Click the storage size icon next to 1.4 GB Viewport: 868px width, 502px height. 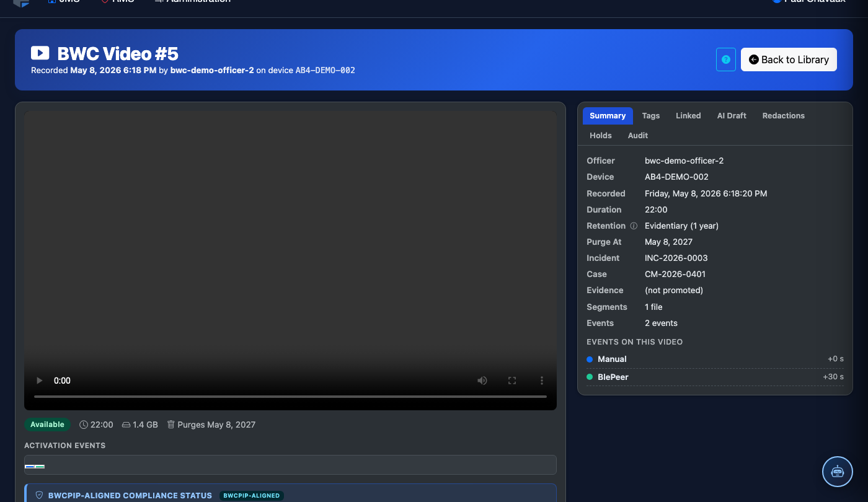click(x=126, y=425)
